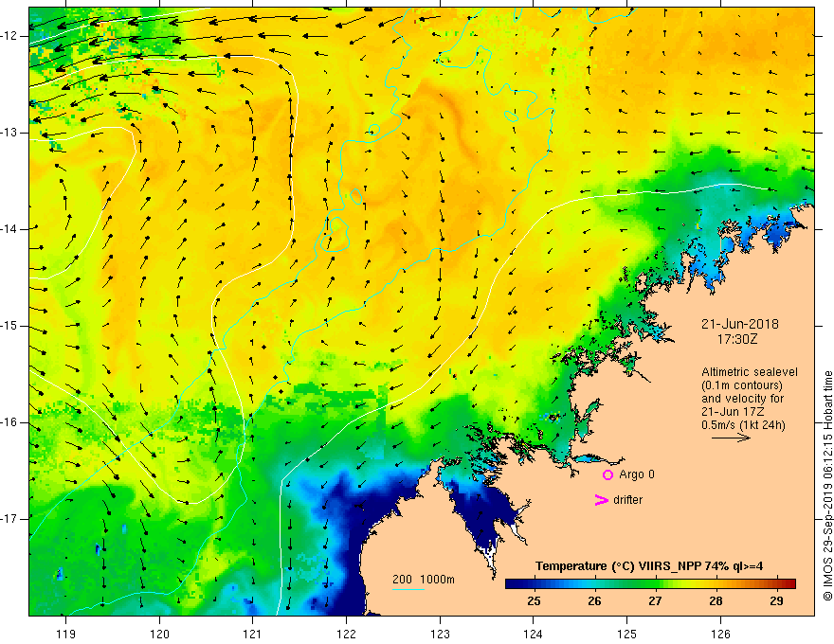Screen dimensions: 834x644
Task: Click the longitude label '124'
Action: (534, 634)
